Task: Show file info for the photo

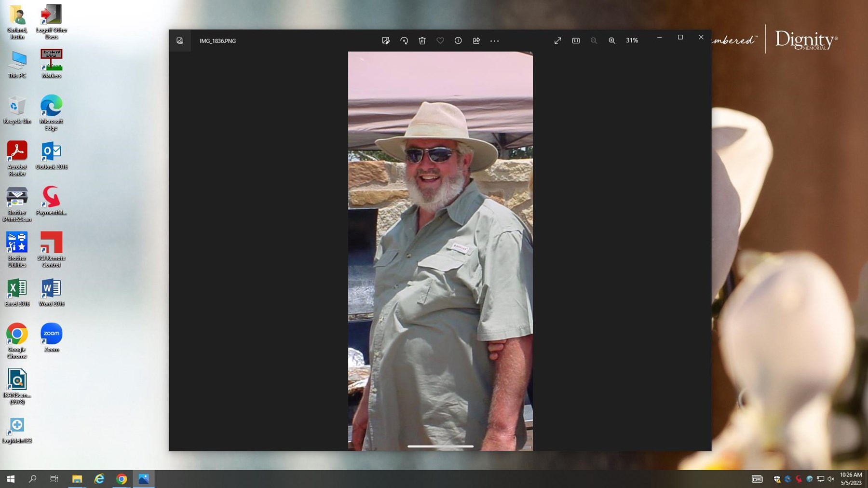Action: click(x=458, y=41)
